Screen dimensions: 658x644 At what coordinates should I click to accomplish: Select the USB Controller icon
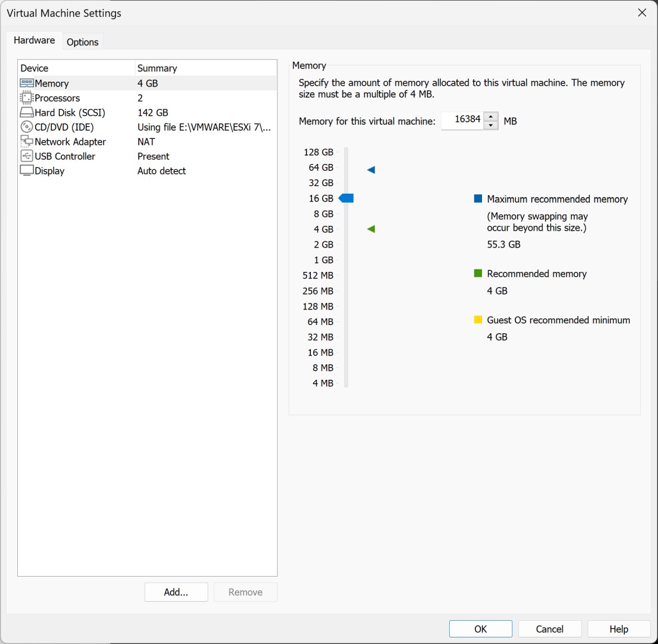(27, 156)
